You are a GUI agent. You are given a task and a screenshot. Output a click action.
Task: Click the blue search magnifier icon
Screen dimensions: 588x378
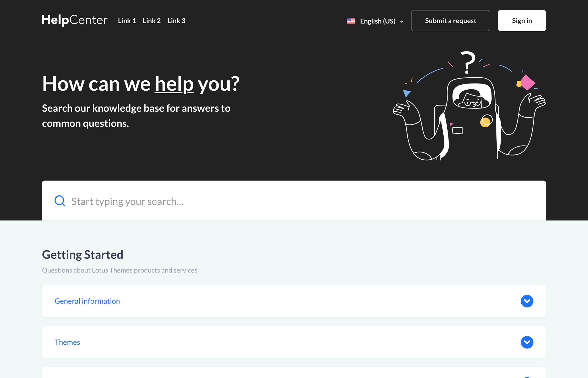pos(60,201)
